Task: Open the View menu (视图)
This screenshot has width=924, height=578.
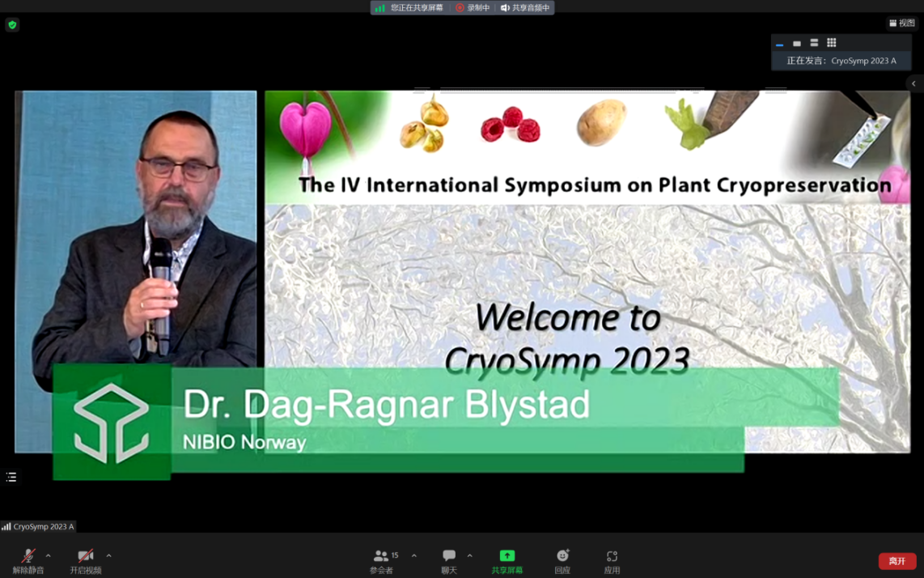Action: click(901, 23)
